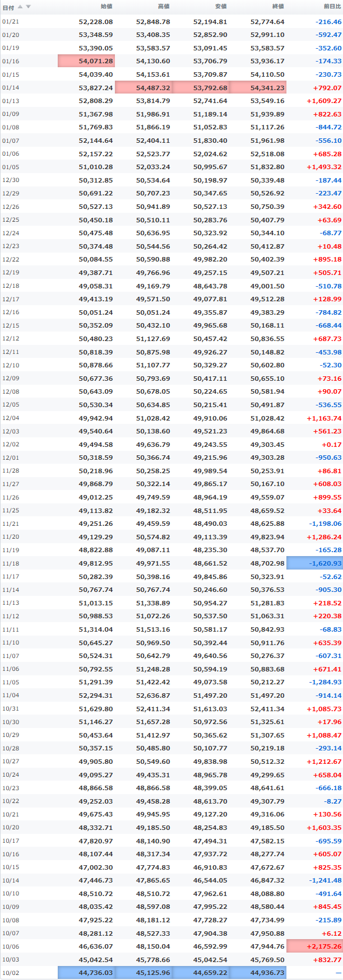Screen dimensions: 343x980
Task: Select the 10/31 change +1,085.73
Action: tap(324, 709)
